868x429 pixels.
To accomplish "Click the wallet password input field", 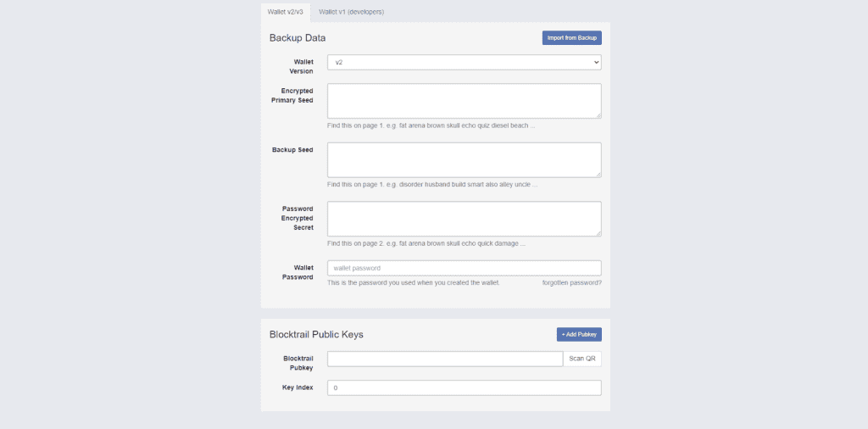I will tap(464, 268).
